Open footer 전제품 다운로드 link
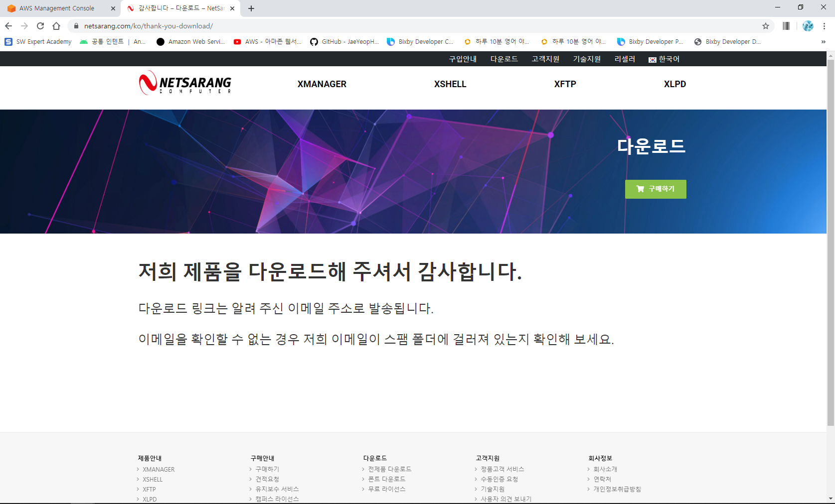835x504 pixels. (x=390, y=469)
